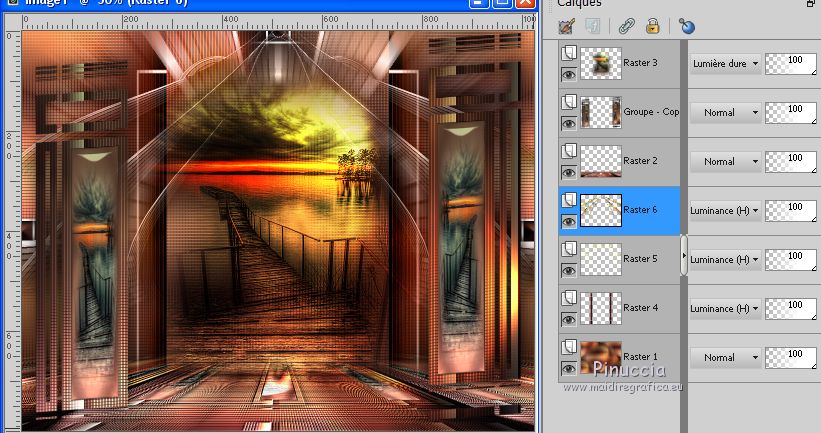
Task: Open Normal blend mode dropdown of Raster 1
Action: pos(725,358)
